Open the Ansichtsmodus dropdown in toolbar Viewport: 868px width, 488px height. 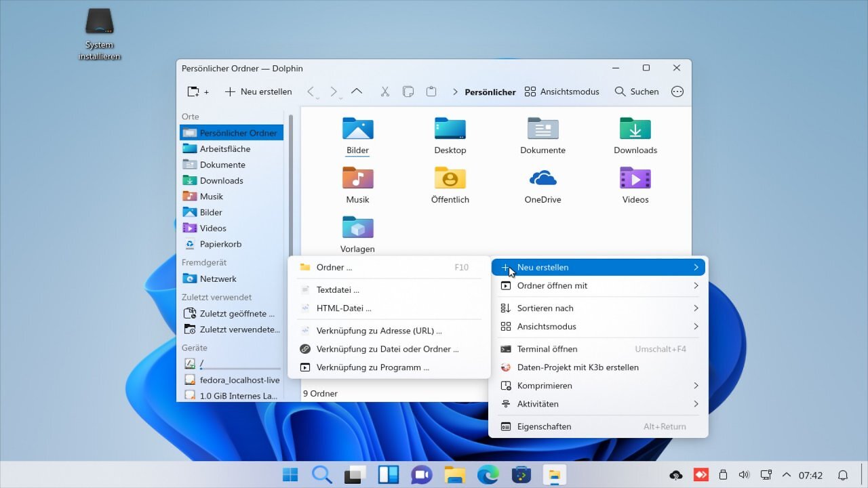[561, 91]
